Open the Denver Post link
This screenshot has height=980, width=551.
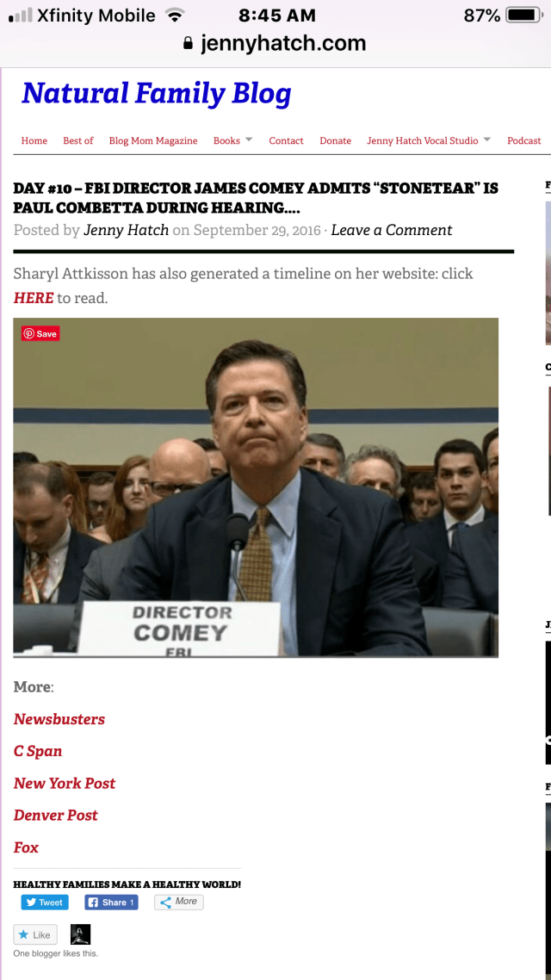56,815
